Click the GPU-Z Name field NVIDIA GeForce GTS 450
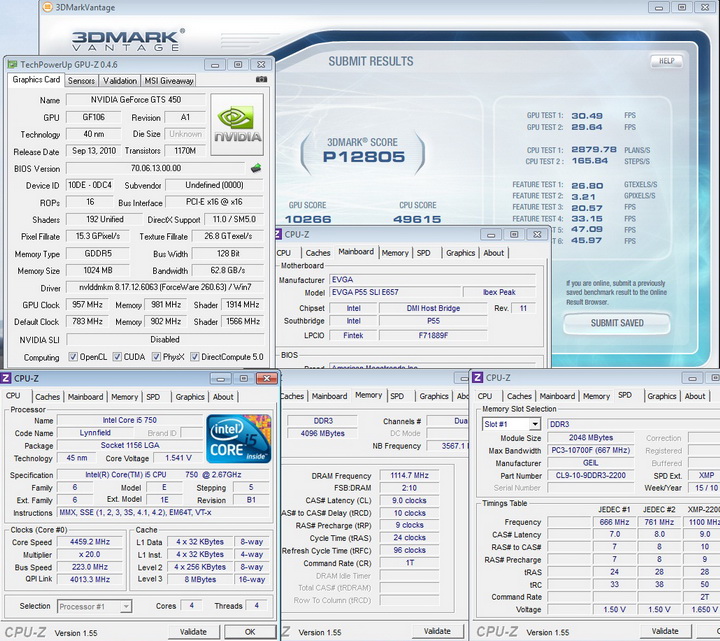The width and height of the screenshot is (720, 641). pos(136,100)
